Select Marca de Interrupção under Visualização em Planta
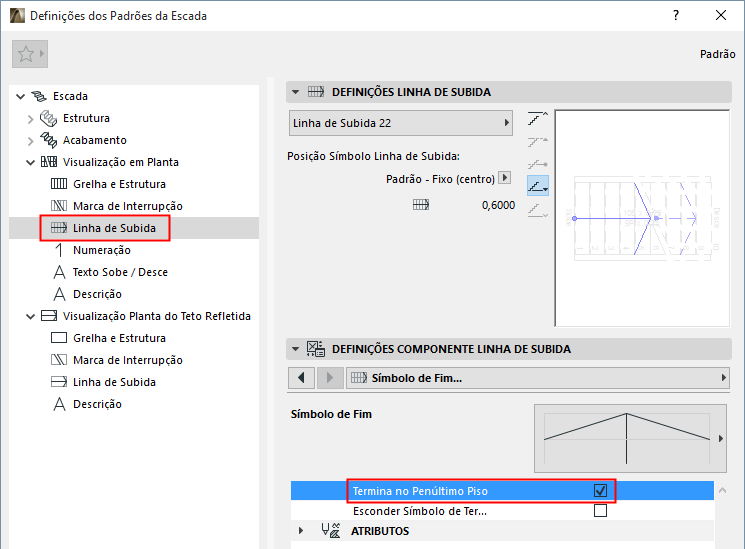Screen dimensions: 745x549 point(128,206)
